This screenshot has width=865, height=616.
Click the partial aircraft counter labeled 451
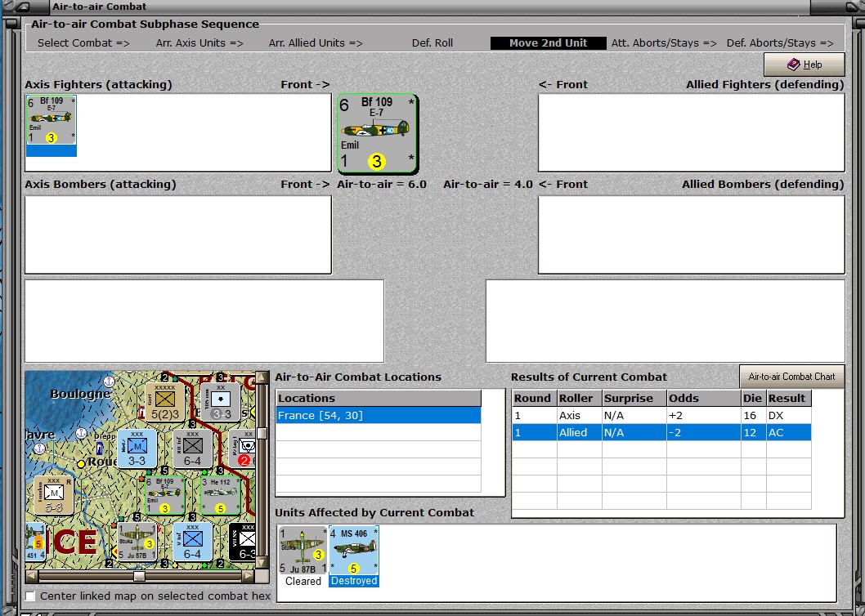pos(35,542)
